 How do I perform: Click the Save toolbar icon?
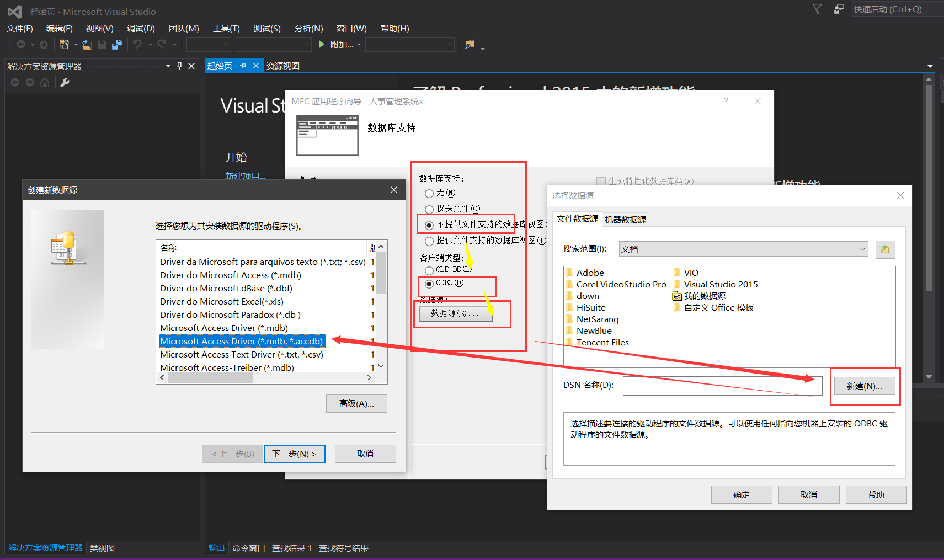pos(102,45)
